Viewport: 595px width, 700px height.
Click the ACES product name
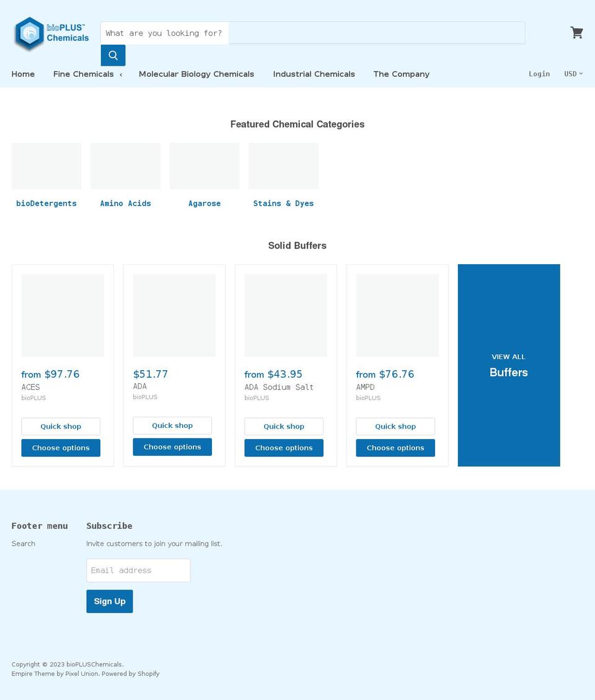pos(30,387)
